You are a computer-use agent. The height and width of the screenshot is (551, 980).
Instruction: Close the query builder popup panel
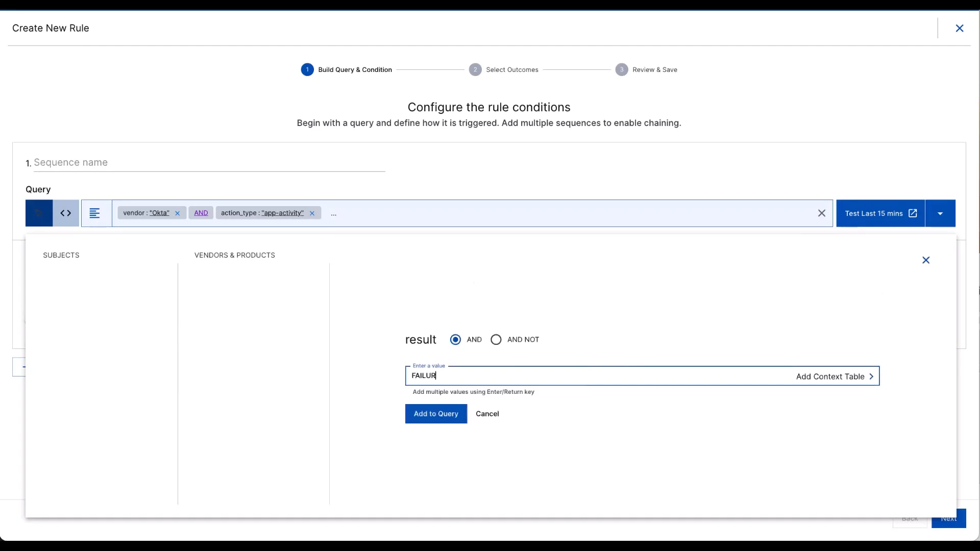coord(925,260)
